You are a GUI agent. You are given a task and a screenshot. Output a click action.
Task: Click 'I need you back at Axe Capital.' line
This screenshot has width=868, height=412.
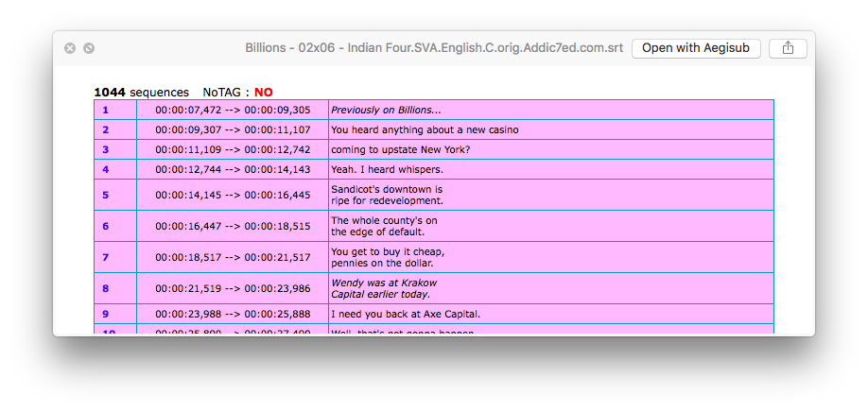pyautogui.click(x=406, y=314)
